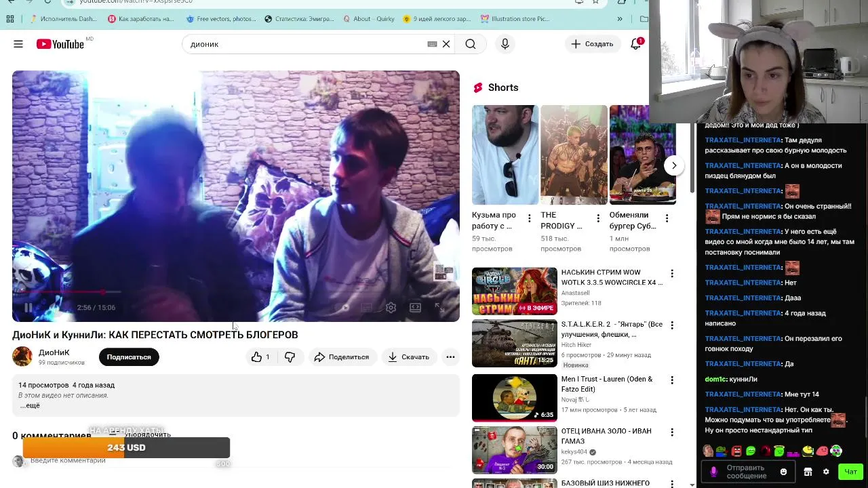Viewport: 868px width, 488px height.
Task: Expand description with ...ещё
Action: [x=30, y=405]
